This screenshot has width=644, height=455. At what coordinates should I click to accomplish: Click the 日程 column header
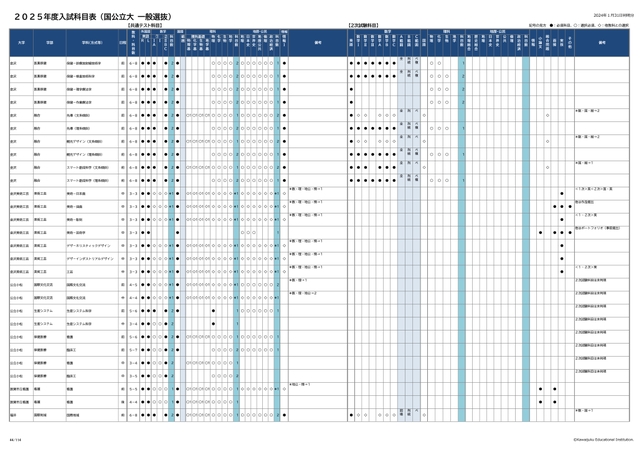click(x=123, y=42)
